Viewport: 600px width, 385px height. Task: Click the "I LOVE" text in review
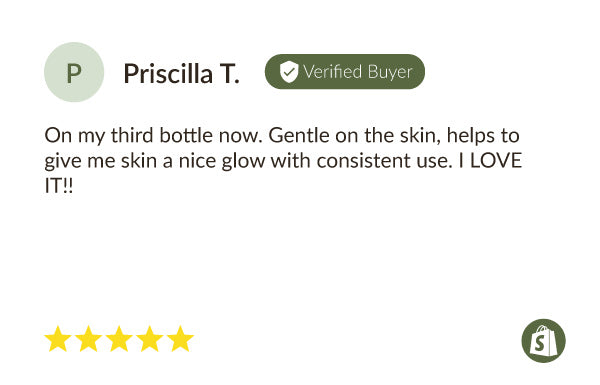tap(490, 160)
